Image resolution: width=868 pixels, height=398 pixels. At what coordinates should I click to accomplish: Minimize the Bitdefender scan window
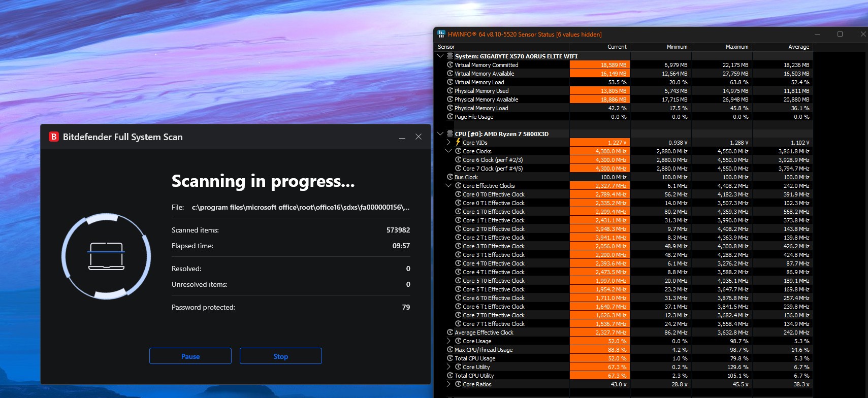coord(402,137)
